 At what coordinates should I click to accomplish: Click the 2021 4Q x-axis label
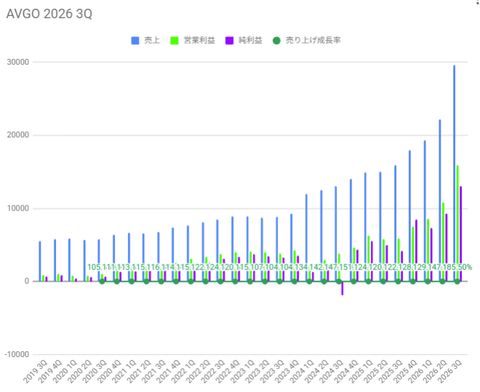tap(169, 371)
